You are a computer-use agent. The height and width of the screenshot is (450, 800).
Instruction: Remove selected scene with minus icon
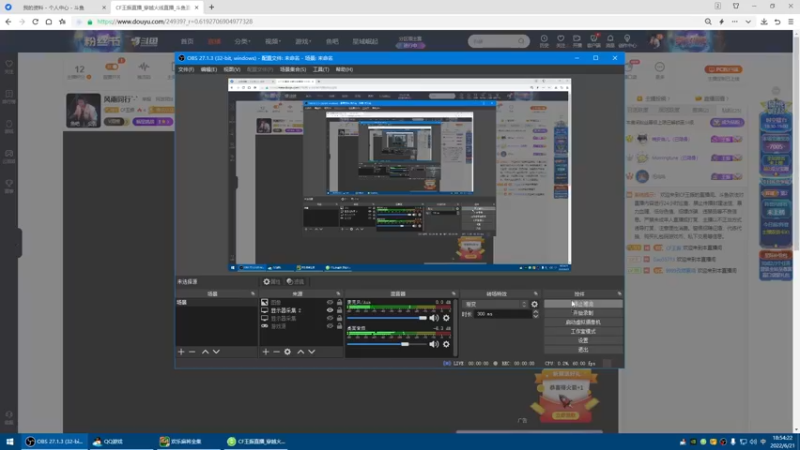pyautogui.click(x=192, y=352)
